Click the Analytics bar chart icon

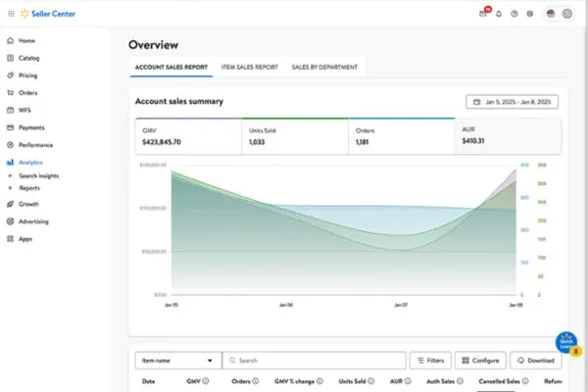(x=10, y=162)
